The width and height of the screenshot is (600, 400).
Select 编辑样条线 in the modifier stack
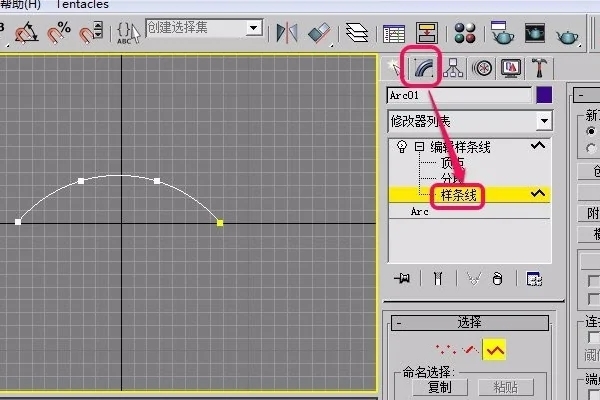(x=460, y=147)
